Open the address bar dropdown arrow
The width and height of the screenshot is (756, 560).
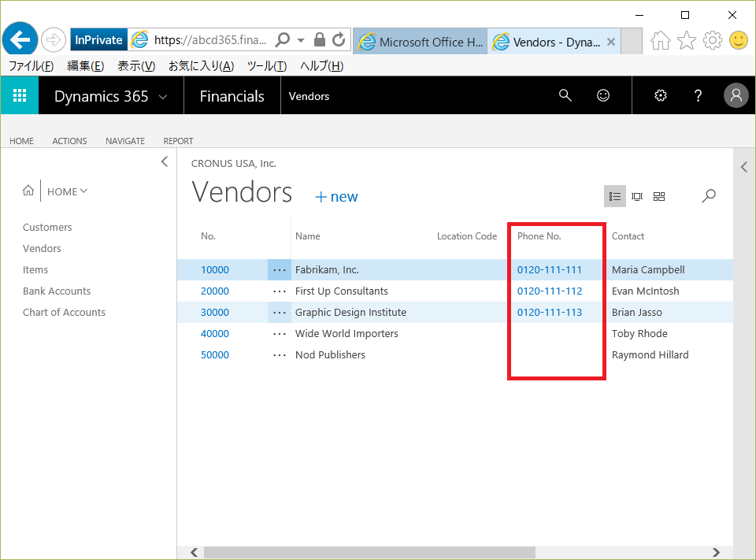(x=301, y=40)
